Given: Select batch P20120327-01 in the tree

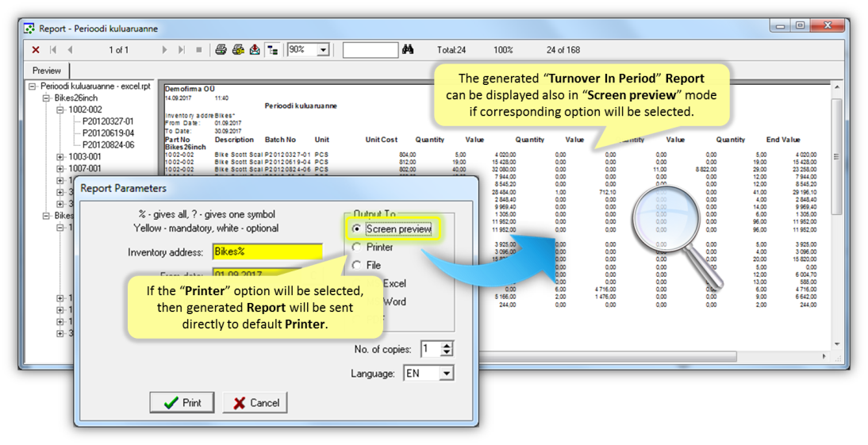Looking at the screenshot, I should click(108, 121).
